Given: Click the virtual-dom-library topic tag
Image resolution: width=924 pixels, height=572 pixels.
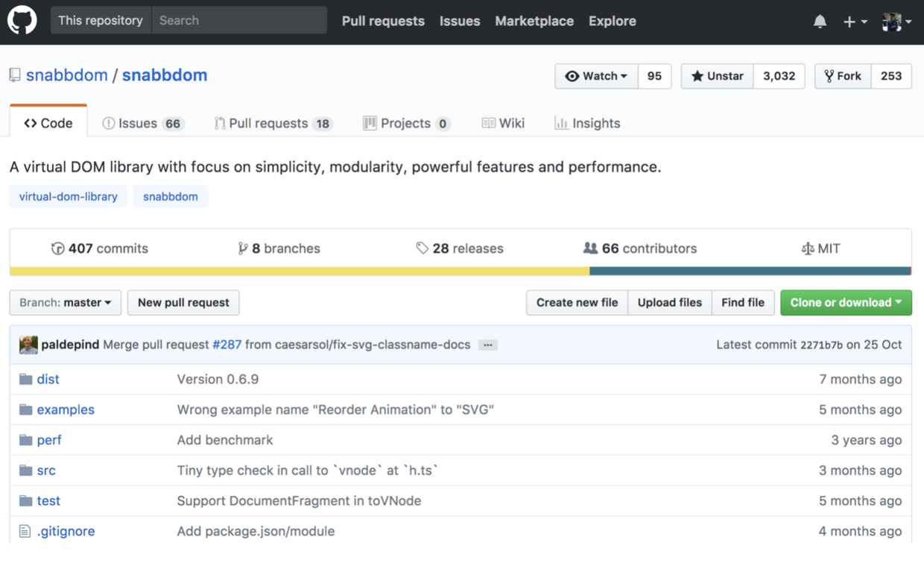Looking at the screenshot, I should [69, 197].
